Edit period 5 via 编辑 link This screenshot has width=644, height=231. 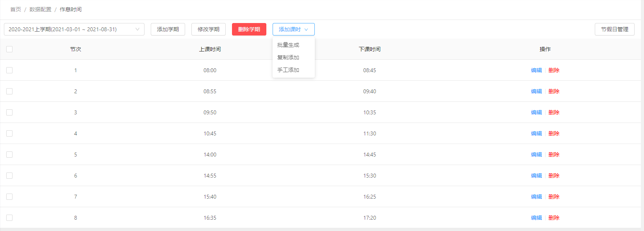537,155
